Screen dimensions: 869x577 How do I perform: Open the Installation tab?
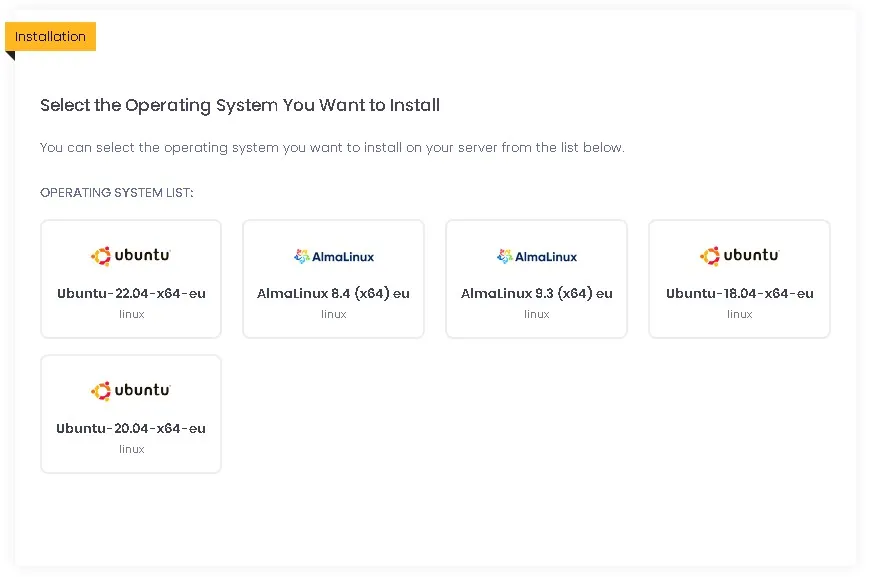[50, 37]
